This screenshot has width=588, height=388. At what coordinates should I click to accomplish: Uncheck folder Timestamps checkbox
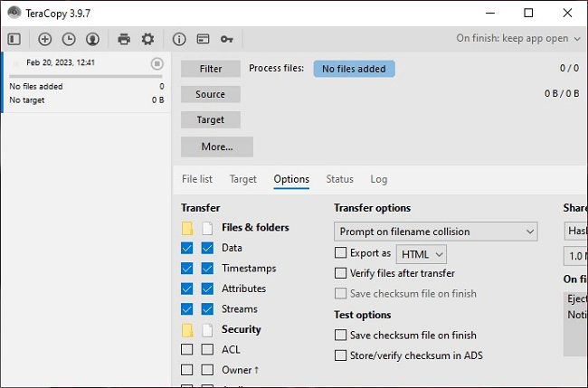tap(186, 268)
